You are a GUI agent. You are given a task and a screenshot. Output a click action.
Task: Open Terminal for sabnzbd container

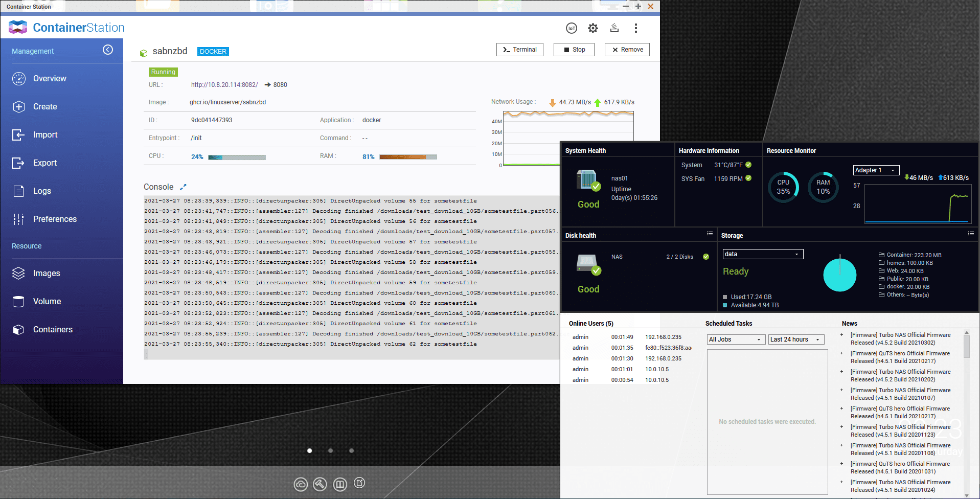tap(520, 50)
